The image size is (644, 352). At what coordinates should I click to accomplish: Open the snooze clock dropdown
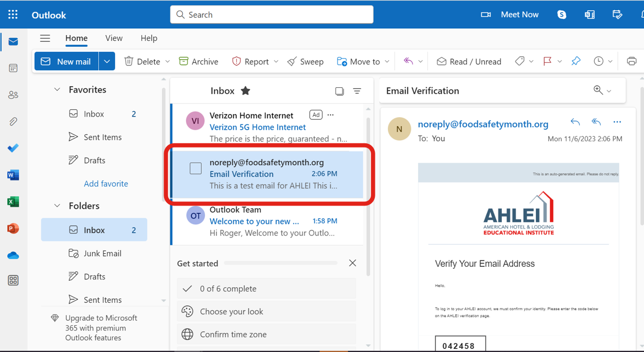[610, 62]
